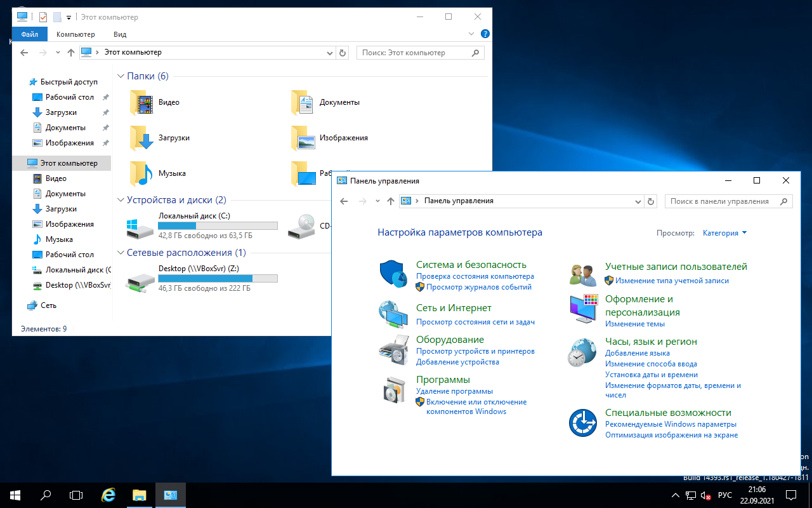Open recent locations dropdown in Explorer

click(x=58, y=53)
